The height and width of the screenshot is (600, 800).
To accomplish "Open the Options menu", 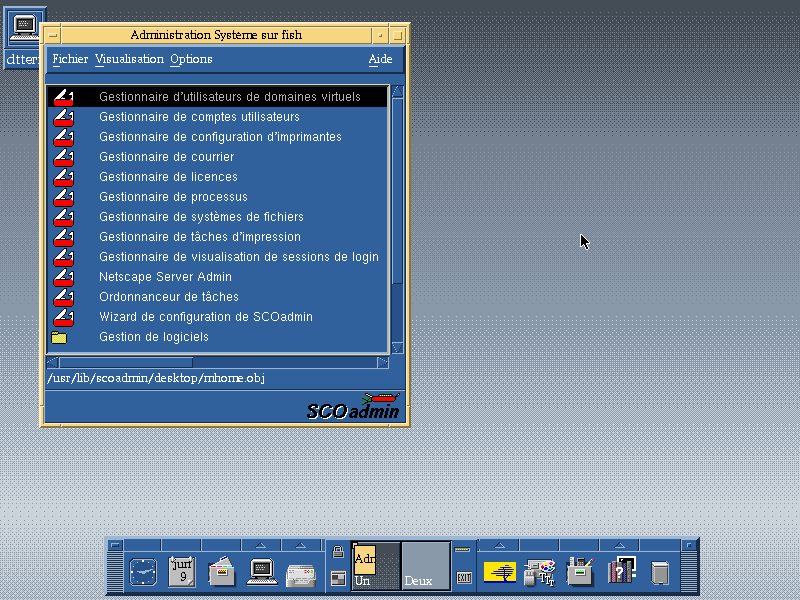I will [x=191, y=59].
